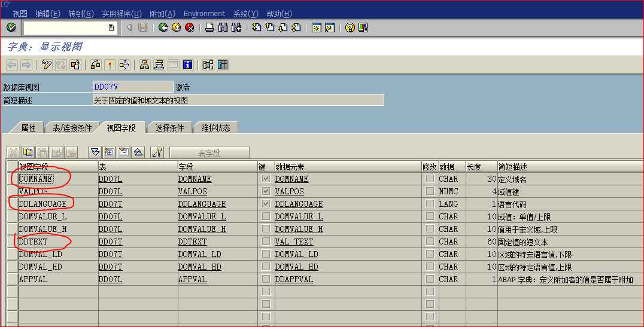Image resolution: width=644 pixels, height=327 pixels.
Task: Click DD07L table link in VALPOS row
Action: click(x=110, y=192)
